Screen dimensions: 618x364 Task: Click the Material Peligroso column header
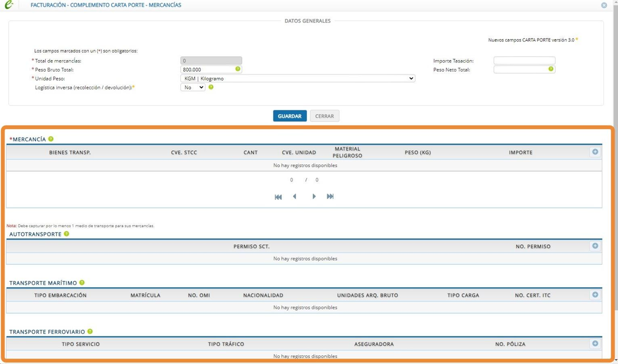(x=347, y=152)
